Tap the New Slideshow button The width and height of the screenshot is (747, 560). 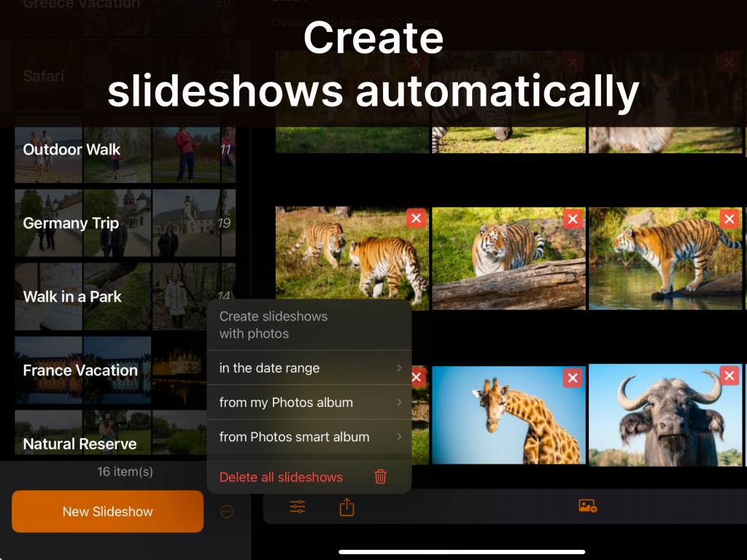click(108, 511)
